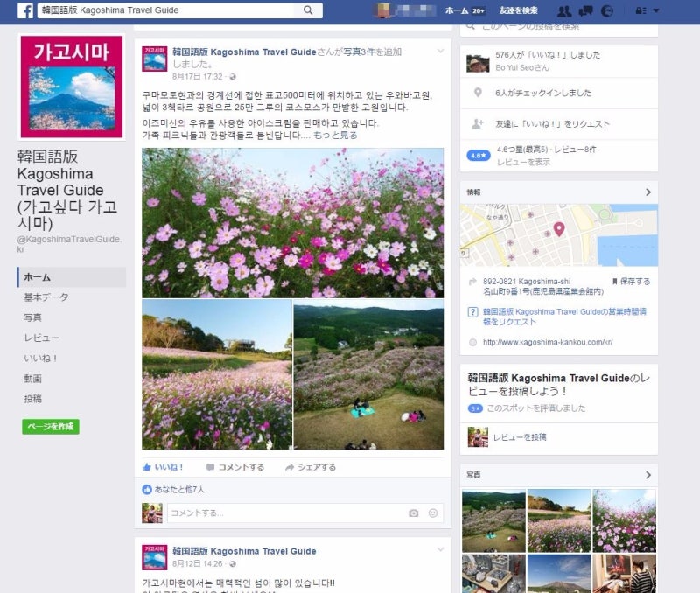Click 友達に「いいね！」をリクエスト
This screenshot has height=593, width=700.
[x=552, y=124]
